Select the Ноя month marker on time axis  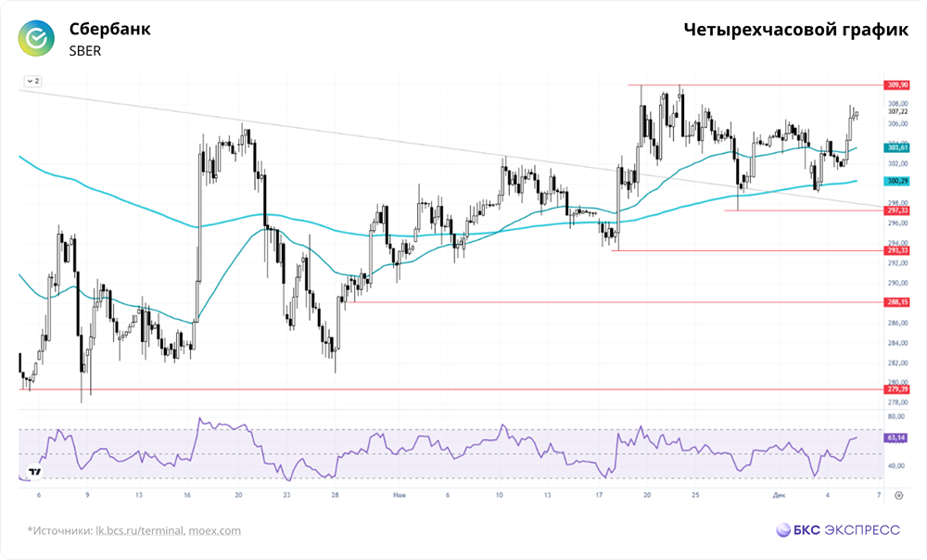click(399, 495)
